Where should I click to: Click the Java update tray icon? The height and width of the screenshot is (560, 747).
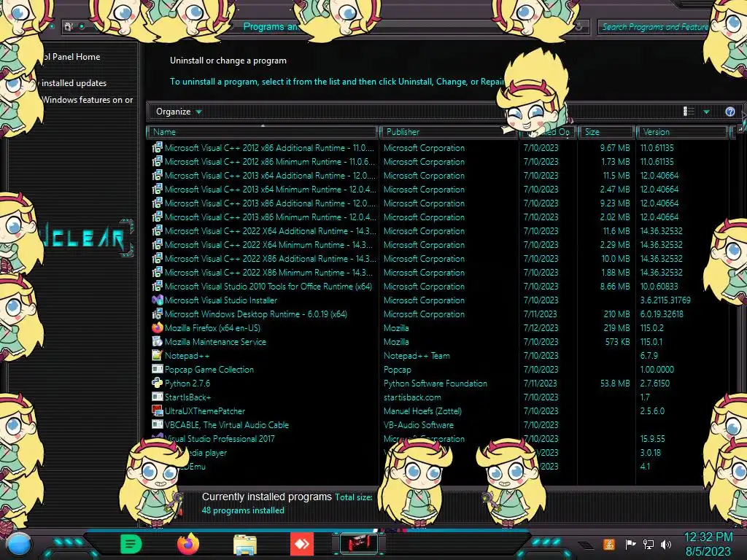tap(608, 544)
